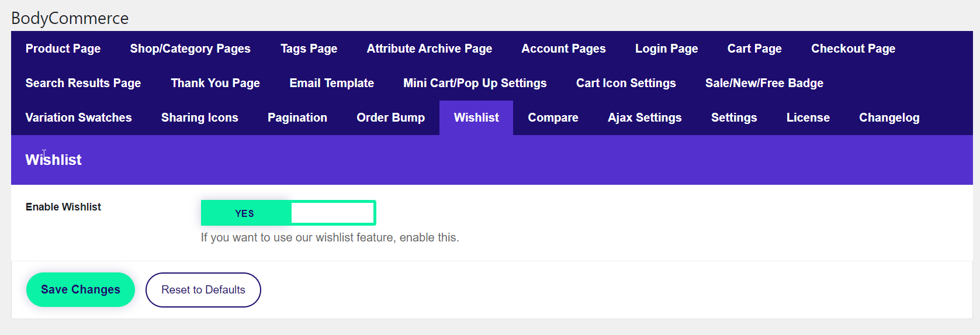
Task: Open Account Pages settings tab
Action: (563, 49)
